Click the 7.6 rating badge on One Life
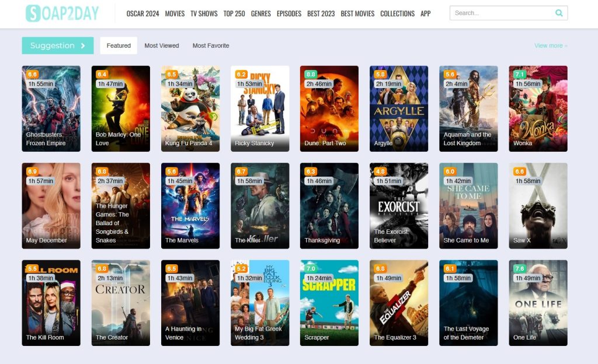598x364 pixels. coord(519,268)
